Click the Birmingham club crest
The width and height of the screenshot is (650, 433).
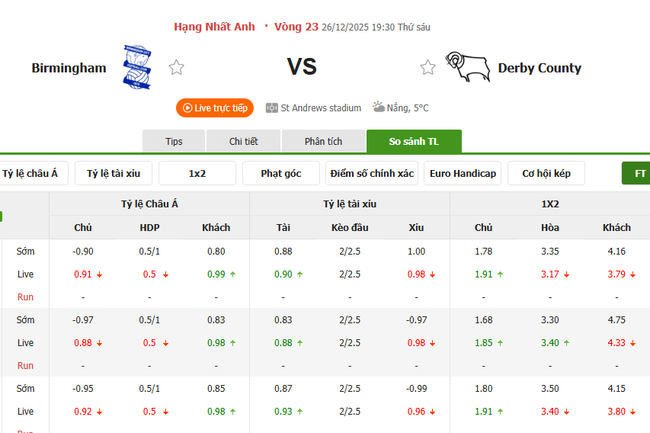[135, 67]
